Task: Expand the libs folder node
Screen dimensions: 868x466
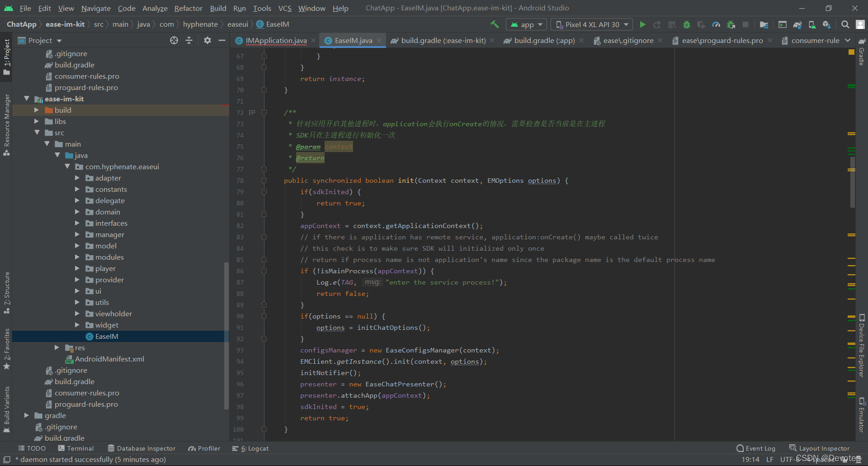Action: click(x=37, y=121)
